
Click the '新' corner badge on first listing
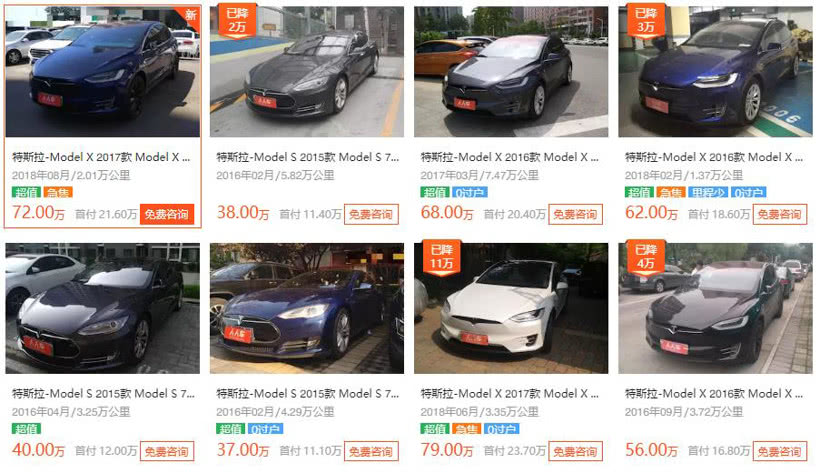(191, 14)
